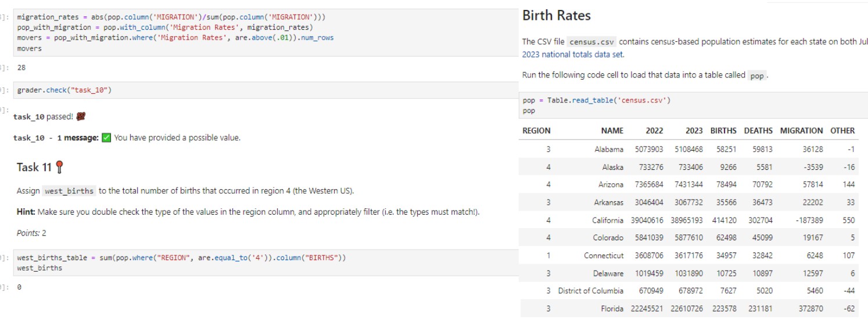Click the census.csv inline code label

(x=590, y=42)
